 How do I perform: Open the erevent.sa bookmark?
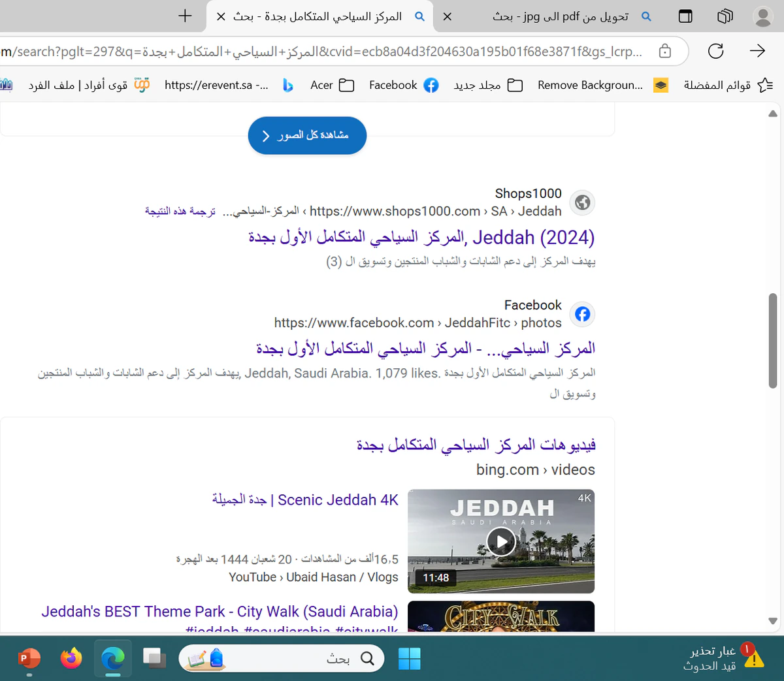pos(216,85)
